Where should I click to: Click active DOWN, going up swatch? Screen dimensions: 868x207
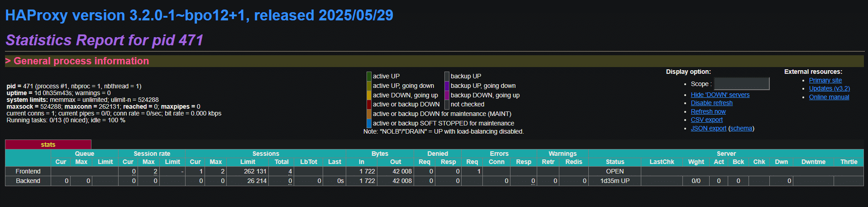[369, 95]
